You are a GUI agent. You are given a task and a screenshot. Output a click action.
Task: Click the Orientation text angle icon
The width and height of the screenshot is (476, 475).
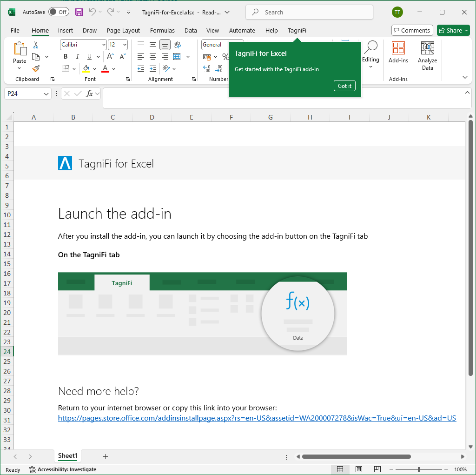click(166, 69)
